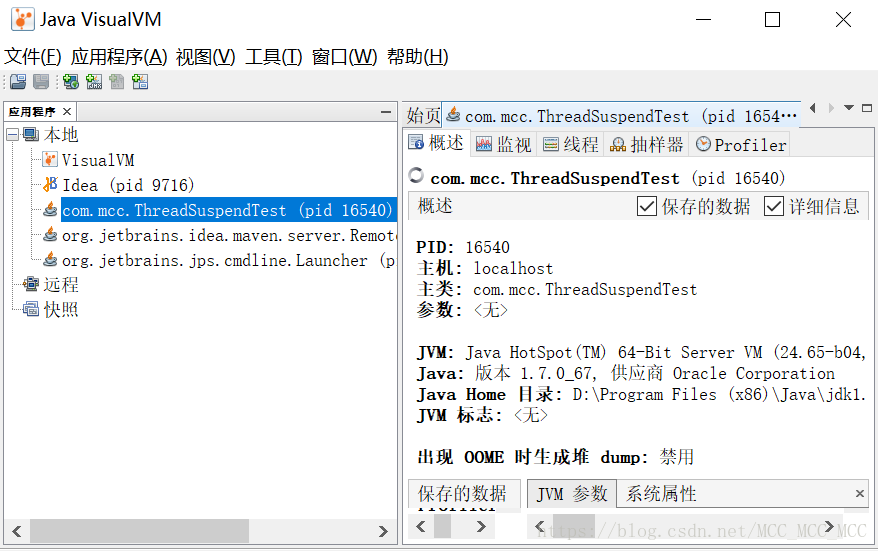Click the Idea (pid 9716) icon

pos(50,184)
